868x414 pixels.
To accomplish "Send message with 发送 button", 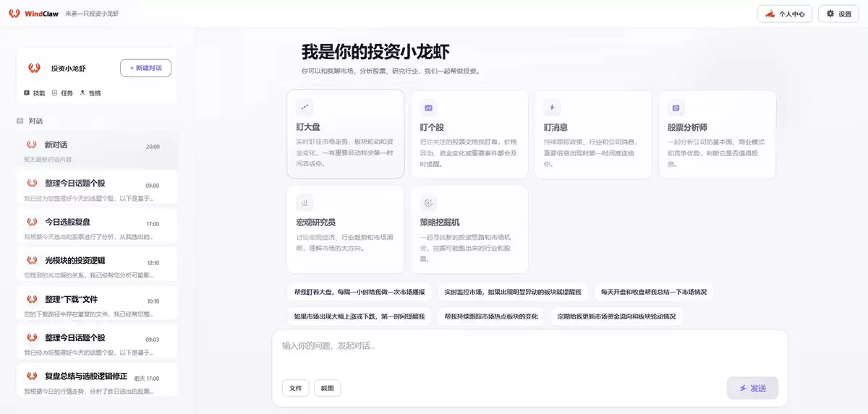I will [752, 388].
